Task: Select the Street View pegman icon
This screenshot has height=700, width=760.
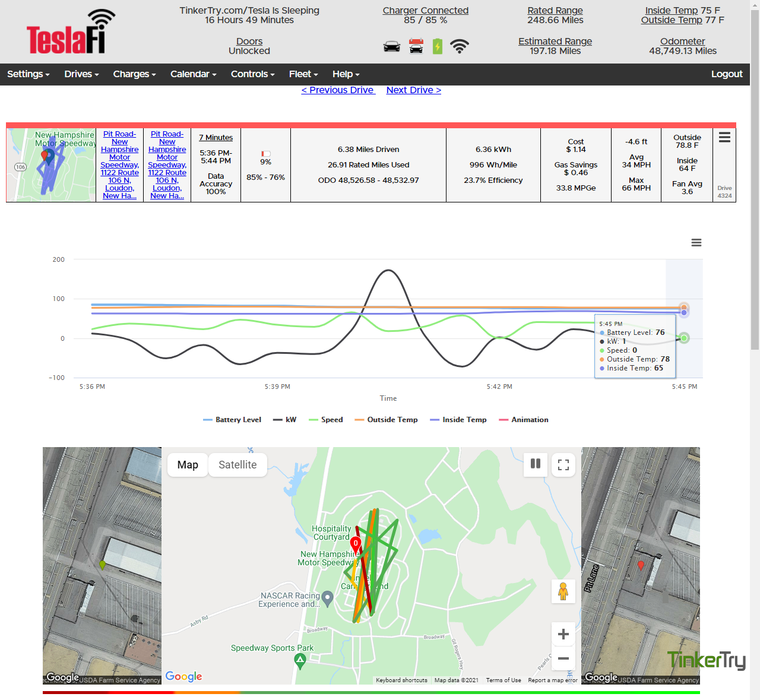Action: [x=563, y=591]
